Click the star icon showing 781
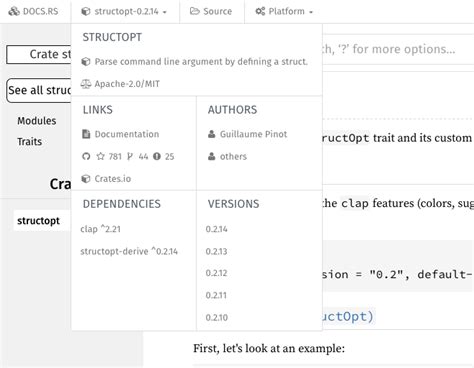The image size is (474, 368). click(100, 156)
